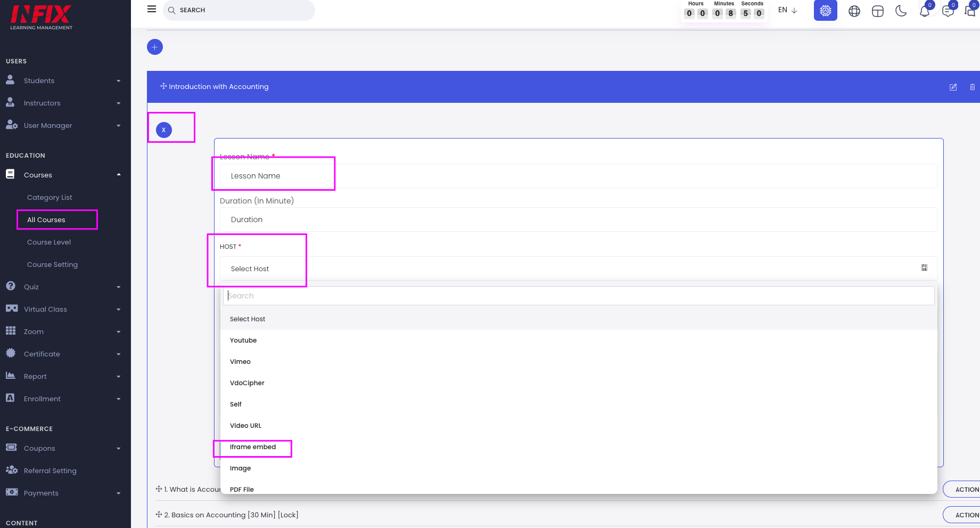This screenshot has height=528, width=980.
Task: Click the INFIX Learning Management logo
Action: tap(42, 17)
